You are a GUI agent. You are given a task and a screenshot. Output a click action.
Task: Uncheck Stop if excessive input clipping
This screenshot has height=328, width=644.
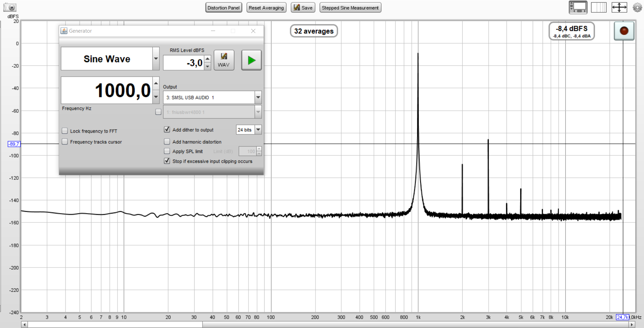coord(167,161)
